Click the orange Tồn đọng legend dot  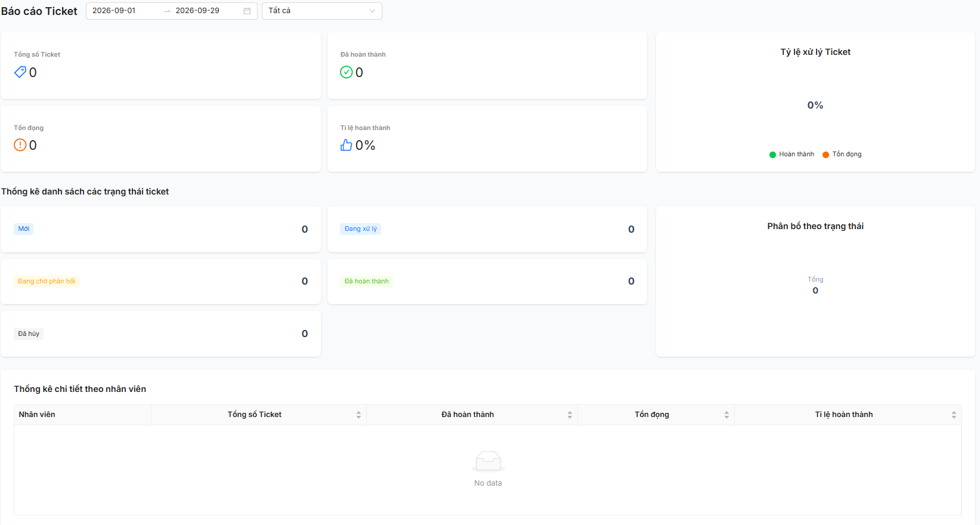[826, 155]
